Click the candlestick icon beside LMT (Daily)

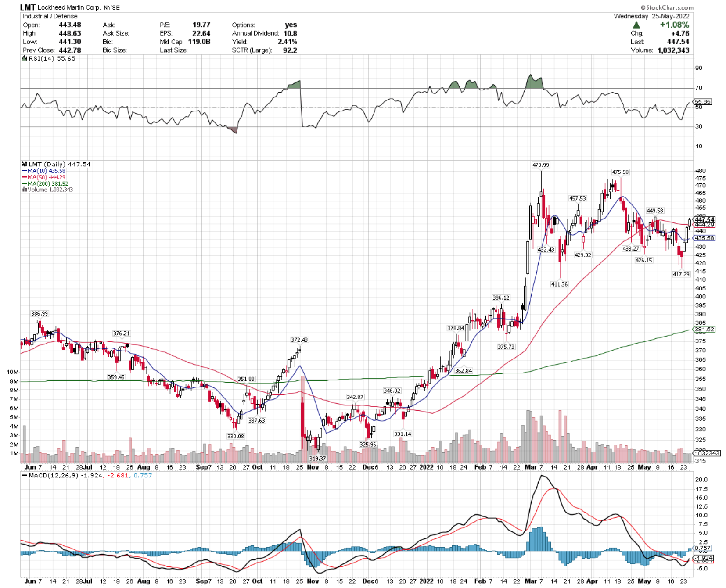coord(24,164)
